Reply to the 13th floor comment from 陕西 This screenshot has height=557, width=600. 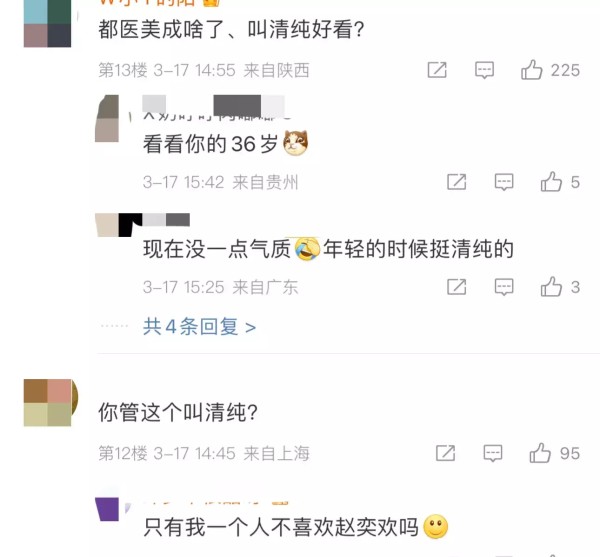point(484,70)
